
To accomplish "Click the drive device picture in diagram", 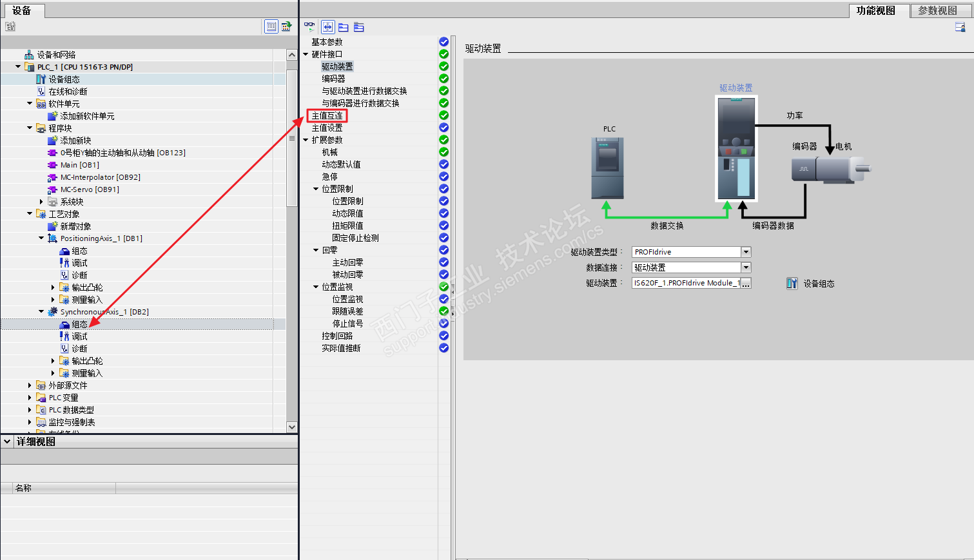I will [736, 148].
